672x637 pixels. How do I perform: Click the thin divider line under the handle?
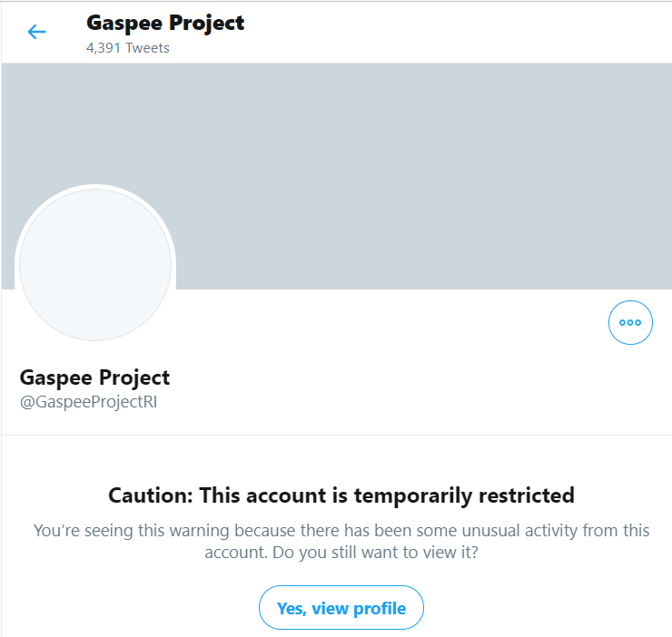pyautogui.click(x=336, y=436)
